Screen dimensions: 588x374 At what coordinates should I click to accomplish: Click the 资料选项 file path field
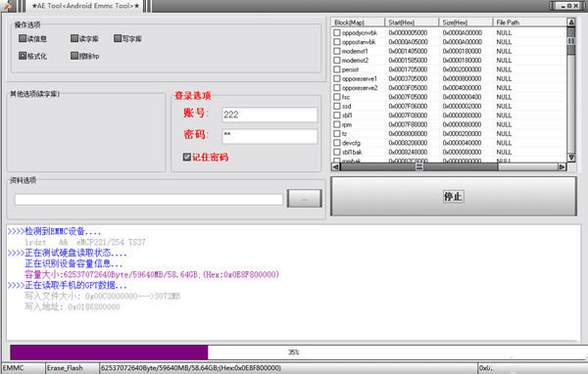click(x=149, y=200)
